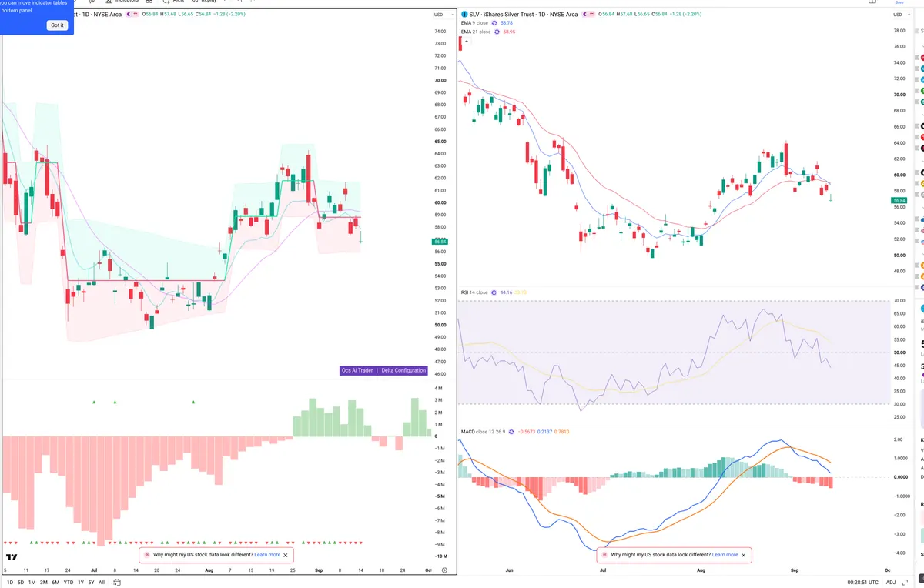
Task: Select the 1M time range
Action: 32,583
